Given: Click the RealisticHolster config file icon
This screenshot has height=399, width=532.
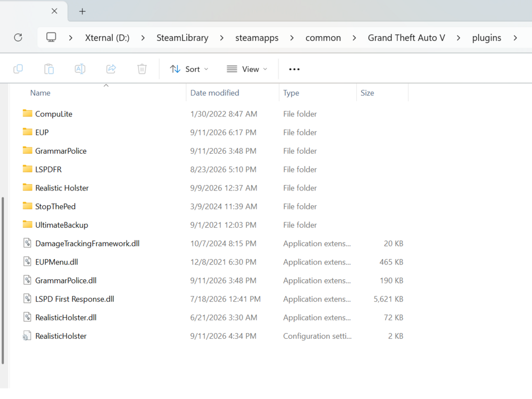Looking at the screenshot, I should (27, 336).
